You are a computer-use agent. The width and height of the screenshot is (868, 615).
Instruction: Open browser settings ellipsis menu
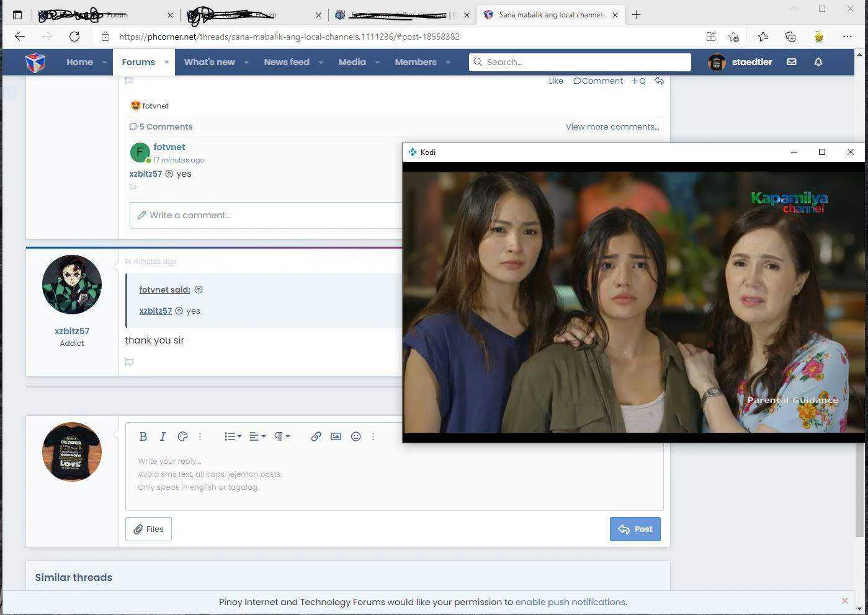pyautogui.click(x=848, y=37)
